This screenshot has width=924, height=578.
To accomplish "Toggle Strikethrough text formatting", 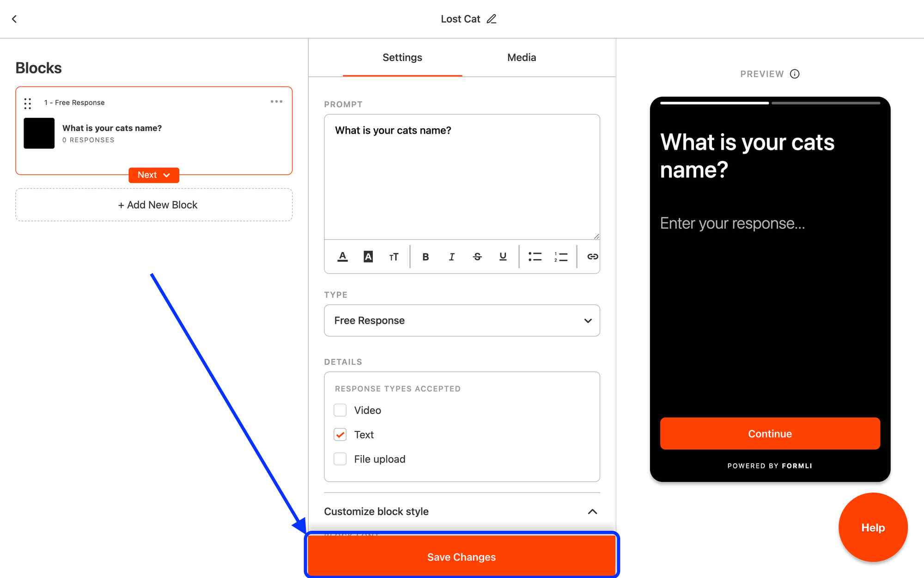I will [477, 257].
